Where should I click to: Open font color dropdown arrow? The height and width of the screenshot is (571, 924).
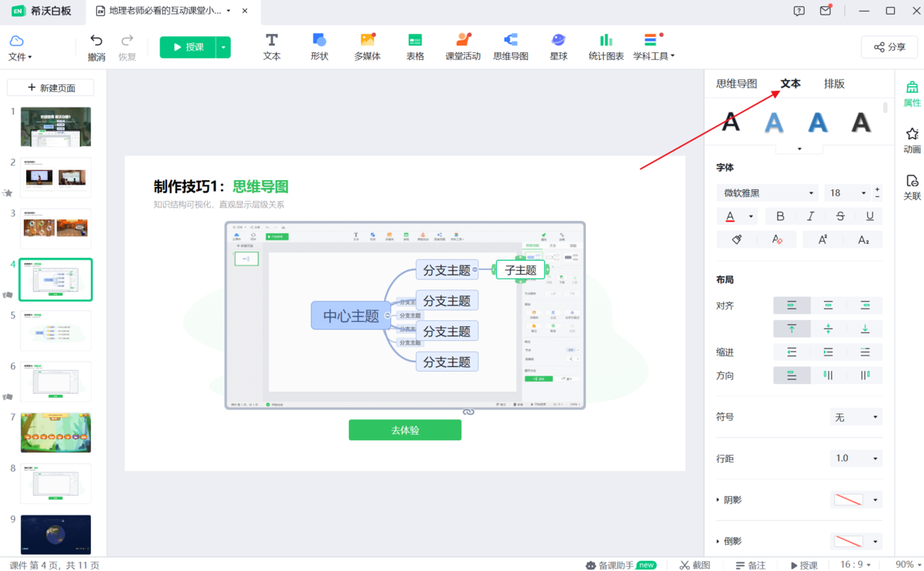click(x=752, y=216)
